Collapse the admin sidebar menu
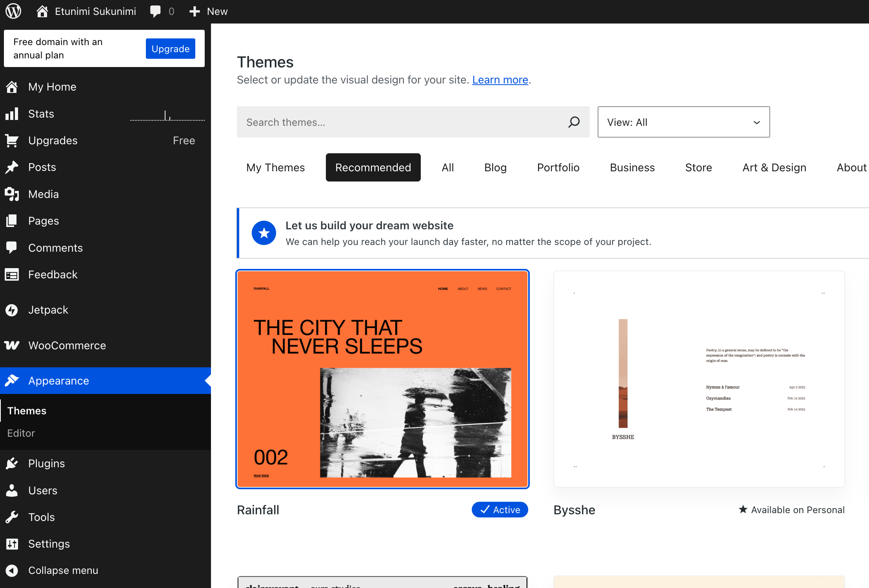 click(63, 570)
